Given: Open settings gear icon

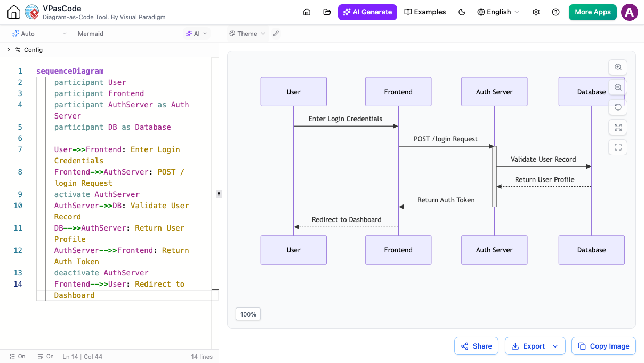Looking at the screenshot, I should coord(536,12).
